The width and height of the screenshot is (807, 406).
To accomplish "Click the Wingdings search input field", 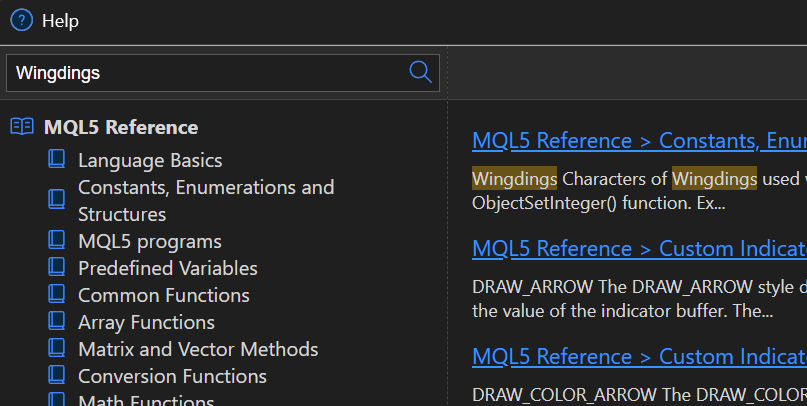I will point(205,73).
